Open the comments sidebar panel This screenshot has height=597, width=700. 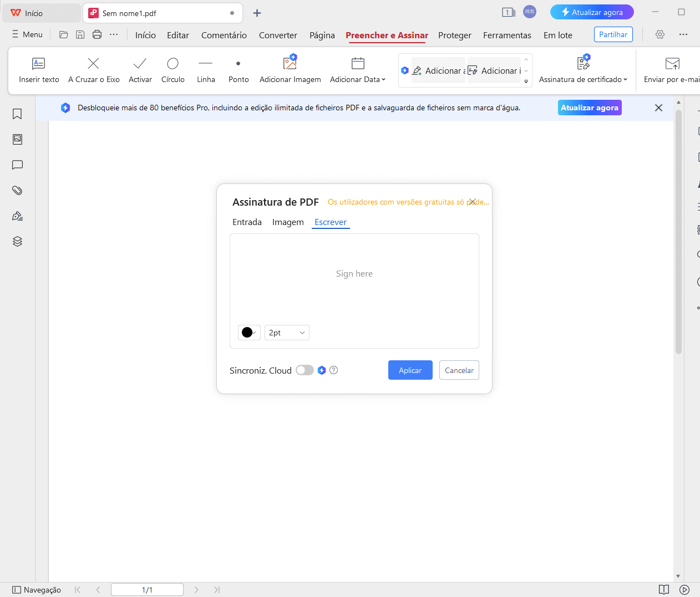17,165
